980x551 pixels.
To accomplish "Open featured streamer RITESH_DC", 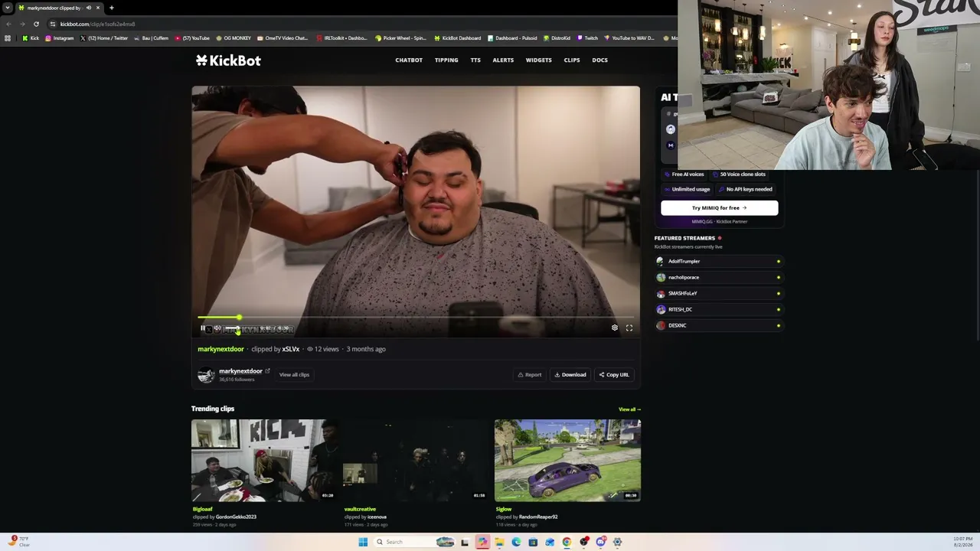I will click(719, 309).
